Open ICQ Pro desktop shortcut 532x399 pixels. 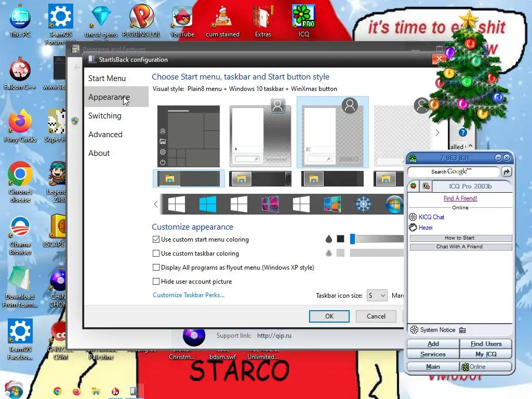303,21
